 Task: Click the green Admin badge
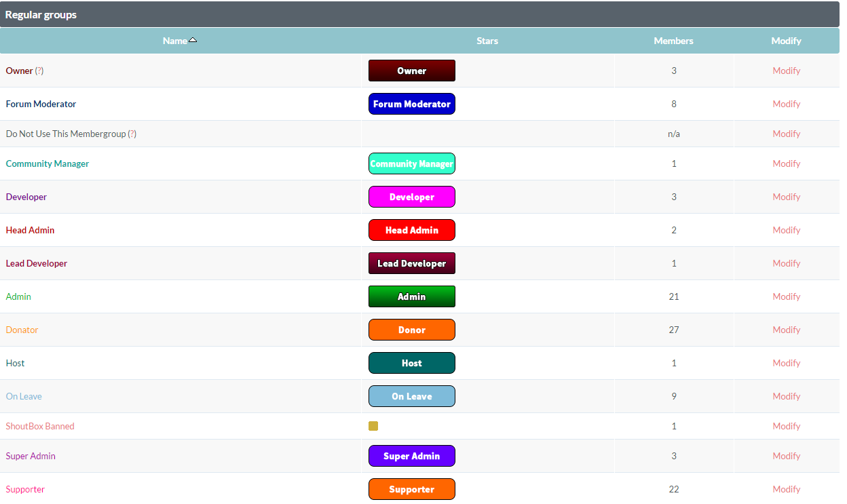(x=411, y=296)
